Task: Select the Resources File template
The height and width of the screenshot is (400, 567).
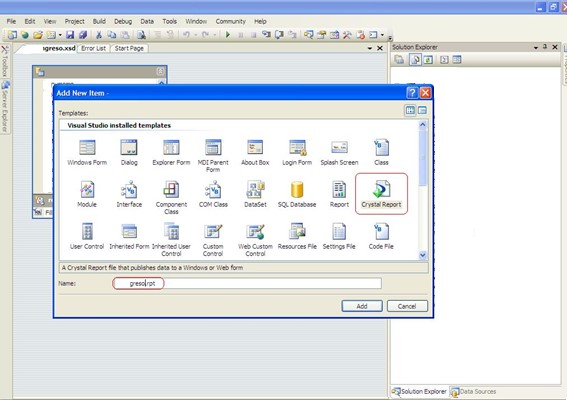Action: [297, 236]
